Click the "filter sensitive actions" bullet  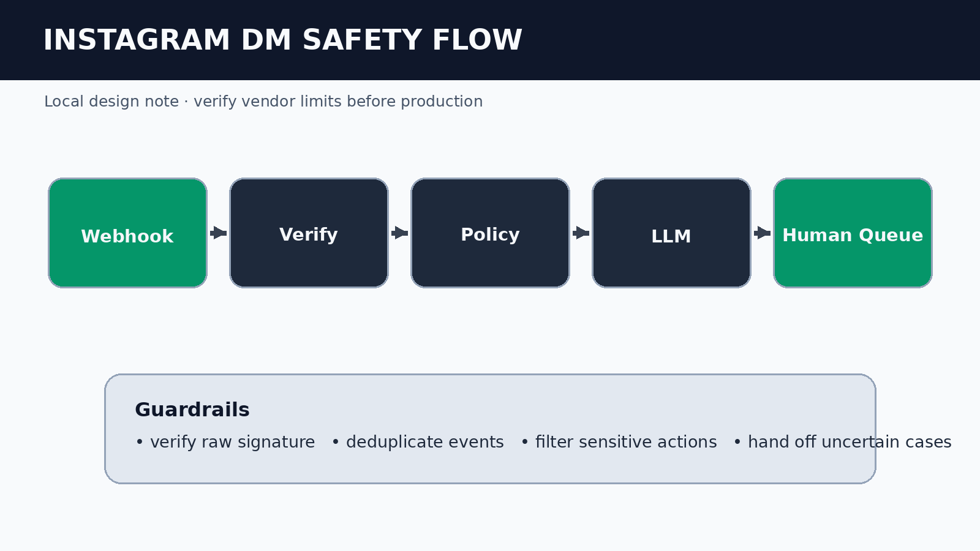pyautogui.click(x=619, y=442)
